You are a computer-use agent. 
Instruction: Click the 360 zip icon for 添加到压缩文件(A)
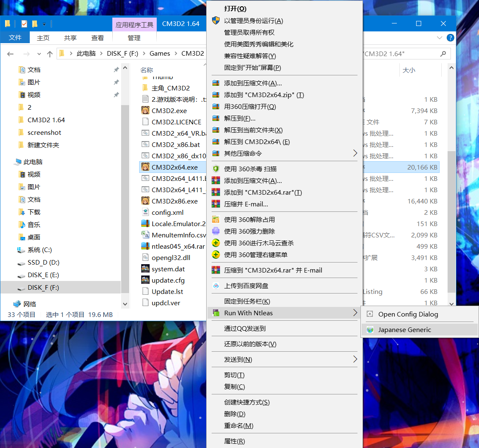216,83
